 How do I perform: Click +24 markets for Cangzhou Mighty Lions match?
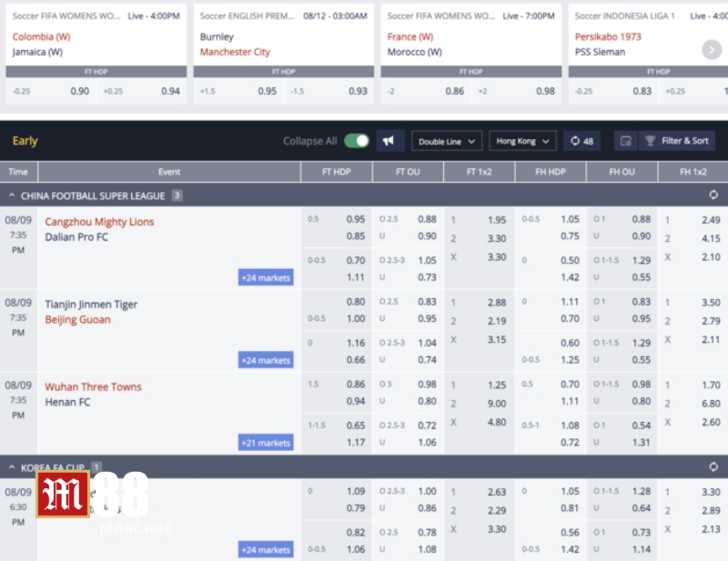pos(265,278)
